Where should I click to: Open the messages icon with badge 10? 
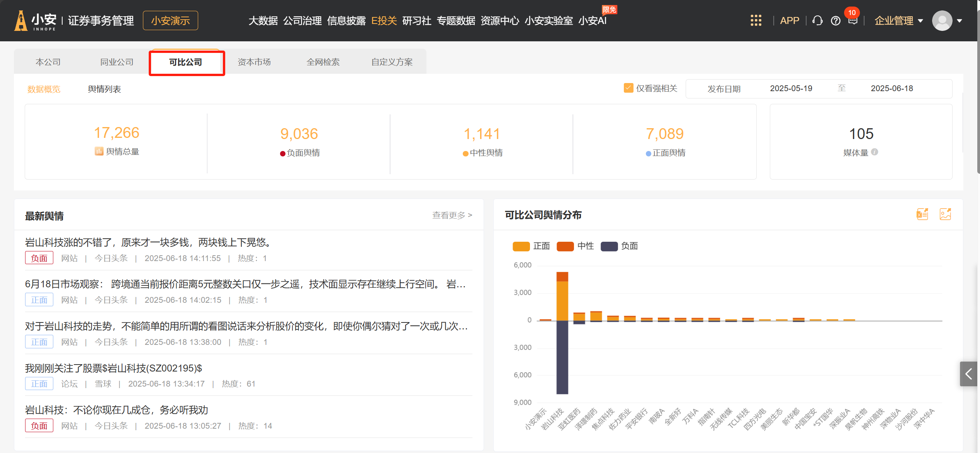tap(853, 20)
